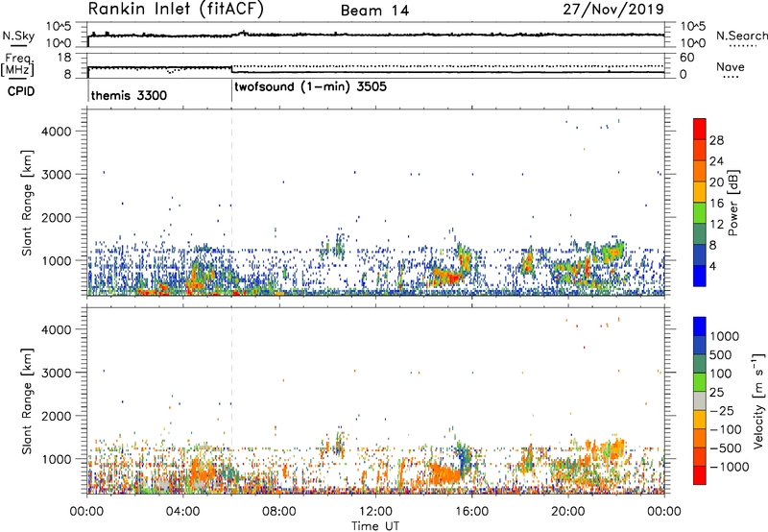Click the 'Beam 14' label
The height and width of the screenshot is (532, 768).
point(374,11)
